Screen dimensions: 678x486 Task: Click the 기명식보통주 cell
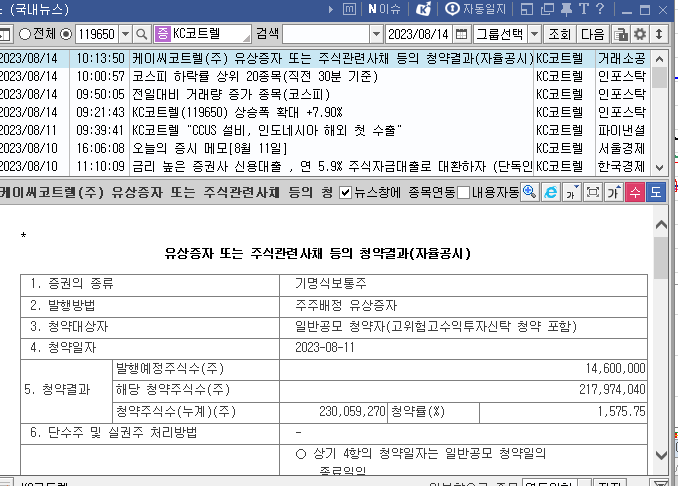click(x=464, y=284)
